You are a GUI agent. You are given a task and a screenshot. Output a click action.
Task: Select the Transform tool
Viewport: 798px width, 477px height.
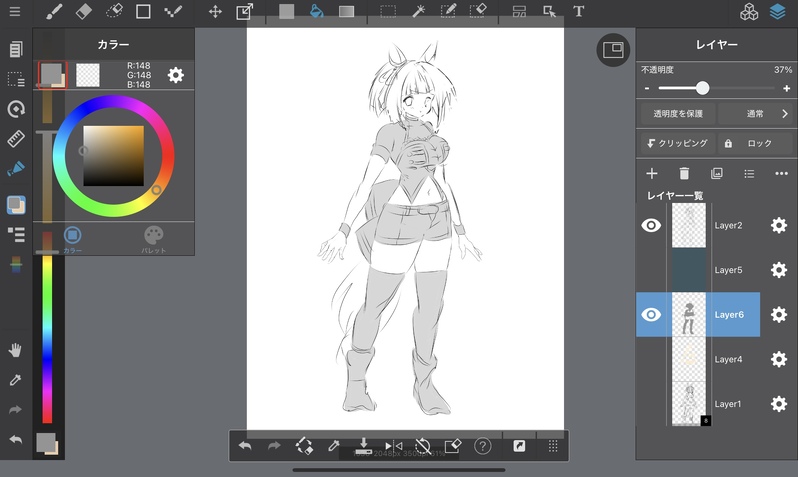(245, 11)
